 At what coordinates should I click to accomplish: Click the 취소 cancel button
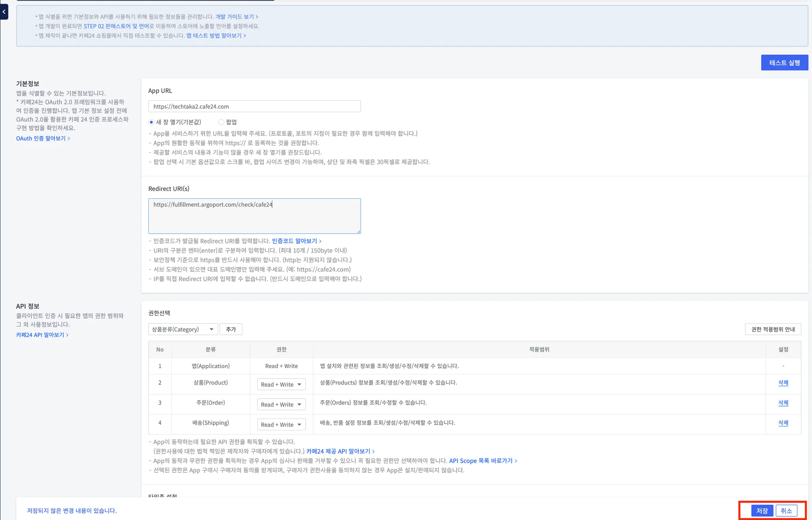click(786, 510)
